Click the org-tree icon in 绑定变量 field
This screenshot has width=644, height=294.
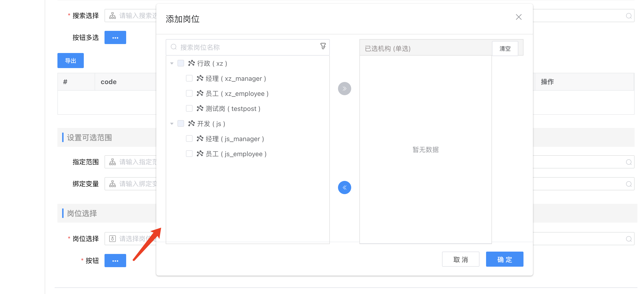coord(113,184)
